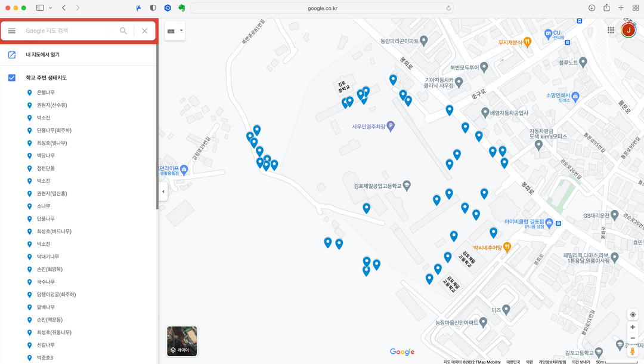Viewport: 644px width, 364px height.
Task: Open the Google apps grid icon
Action: [611, 30]
